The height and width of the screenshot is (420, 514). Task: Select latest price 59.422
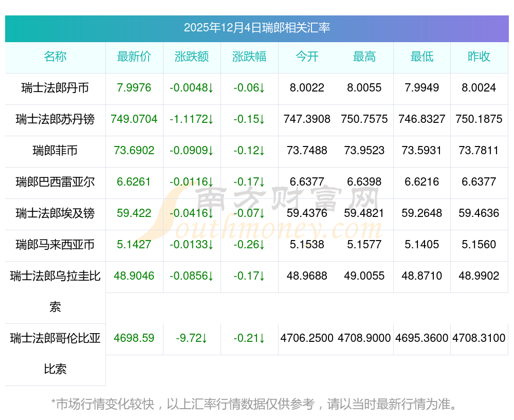pyautogui.click(x=134, y=213)
